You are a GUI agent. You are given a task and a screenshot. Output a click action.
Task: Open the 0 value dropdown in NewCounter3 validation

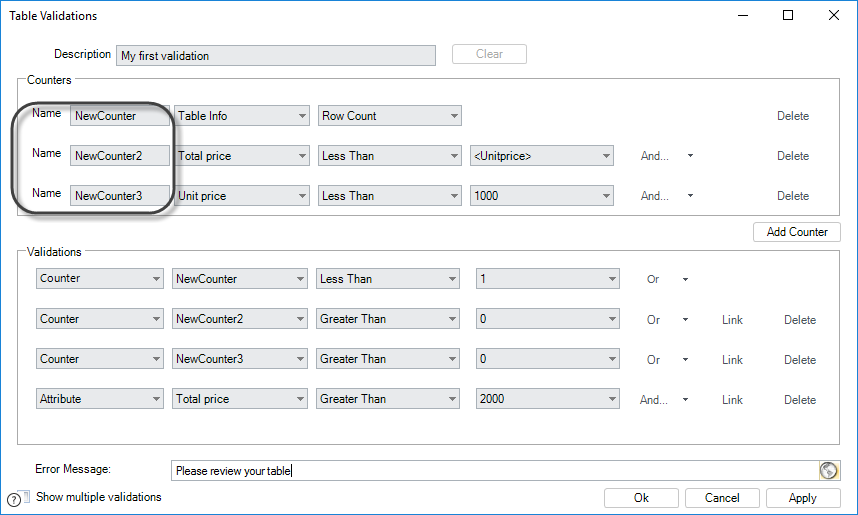coord(548,358)
